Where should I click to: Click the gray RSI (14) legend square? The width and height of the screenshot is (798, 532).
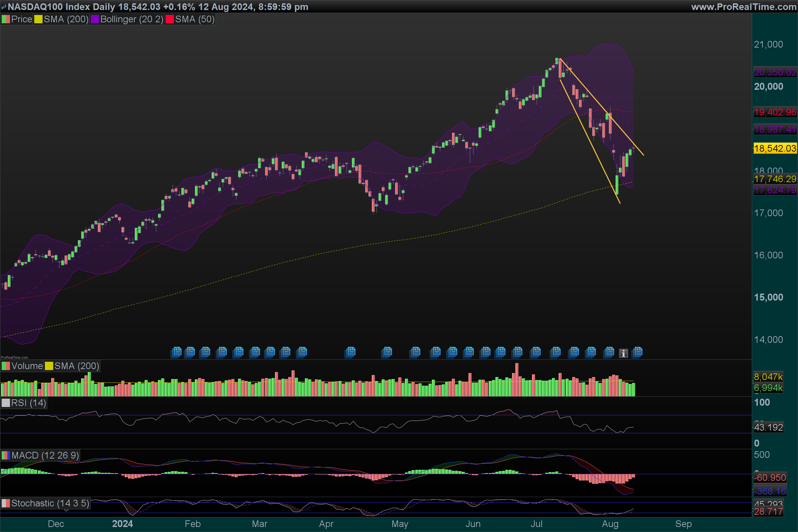click(x=6, y=403)
